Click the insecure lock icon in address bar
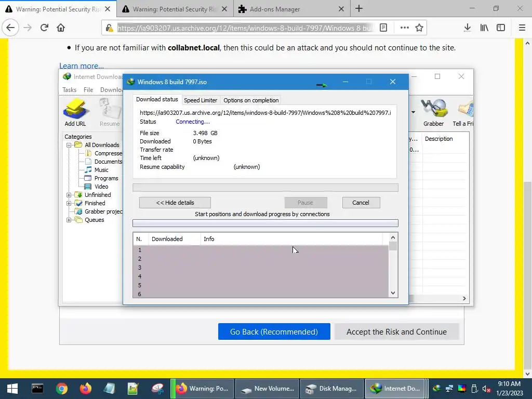Viewport: 532px width, 399px height. click(x=109, y=28)
